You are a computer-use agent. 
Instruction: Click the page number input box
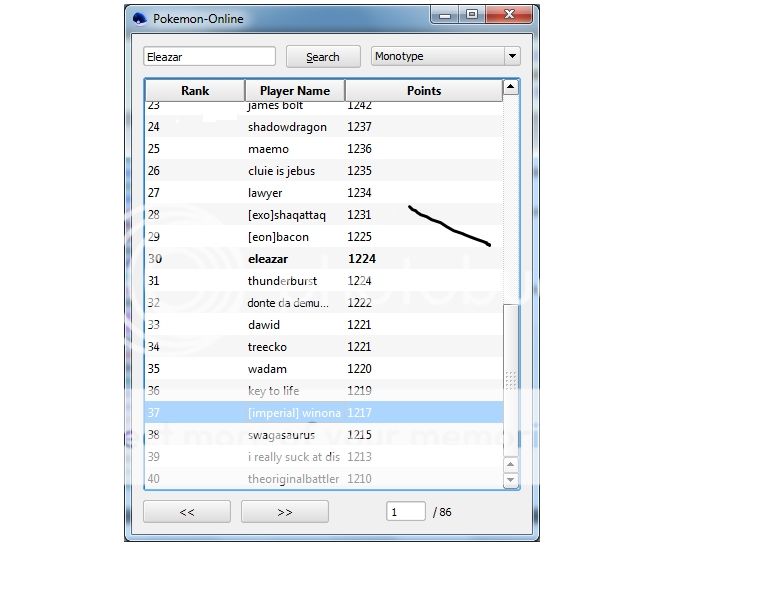pos(406,512)
